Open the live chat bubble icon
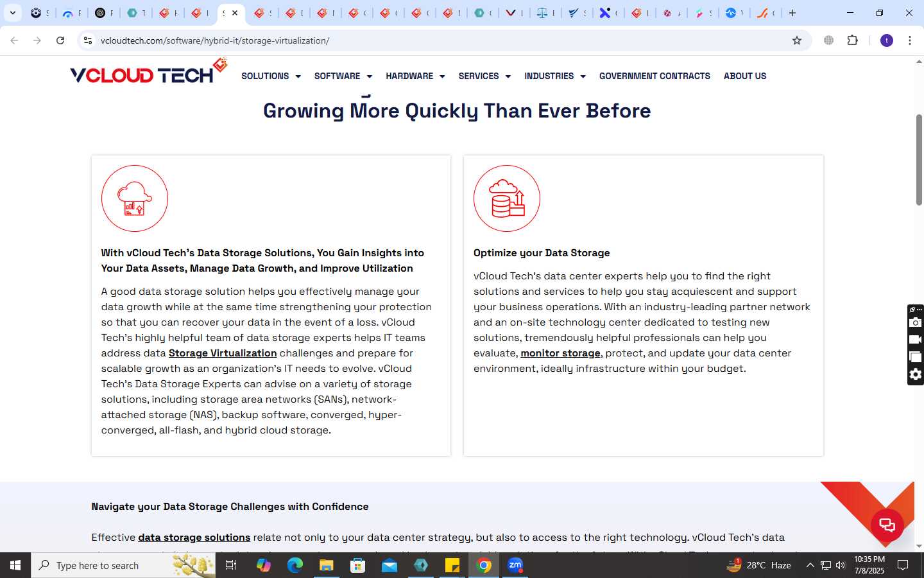Image resolution: width=924 pixels, height=578 pixels. click(887, 525)
